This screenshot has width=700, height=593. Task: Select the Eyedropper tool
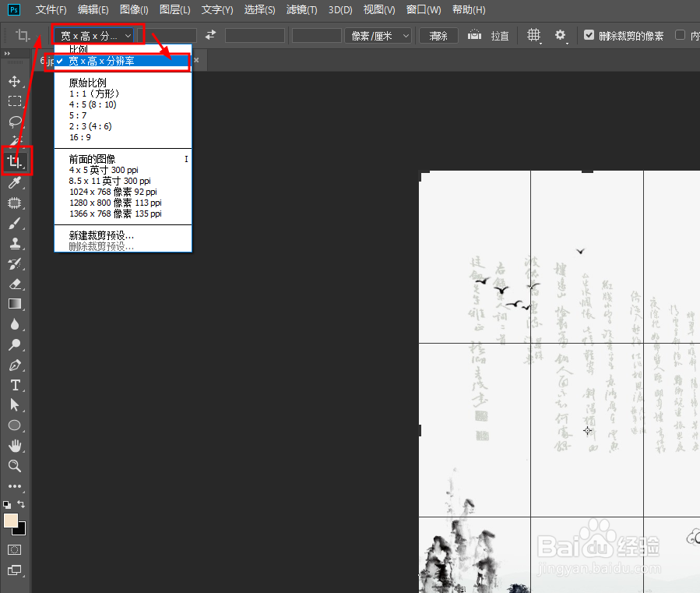coord(13,183)
